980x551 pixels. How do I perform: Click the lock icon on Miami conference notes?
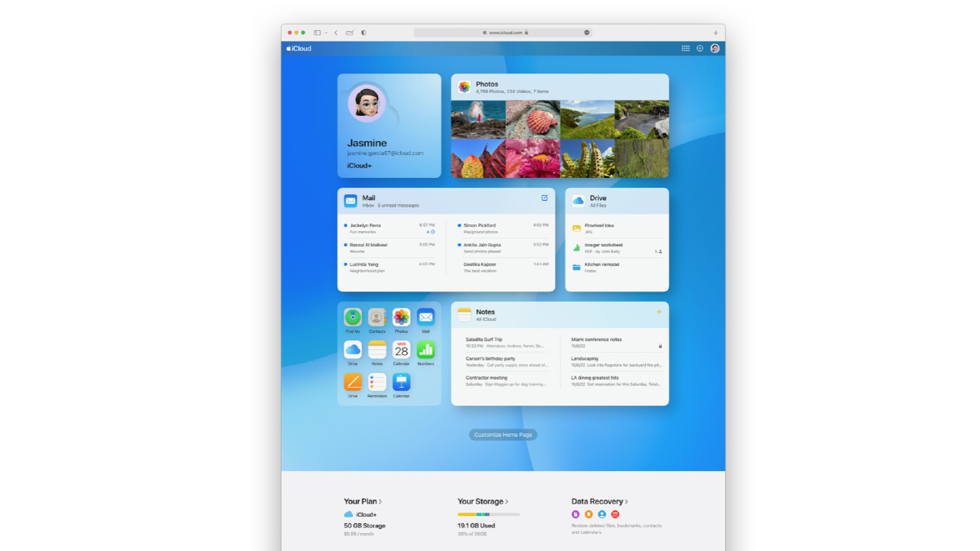[660, 346]
